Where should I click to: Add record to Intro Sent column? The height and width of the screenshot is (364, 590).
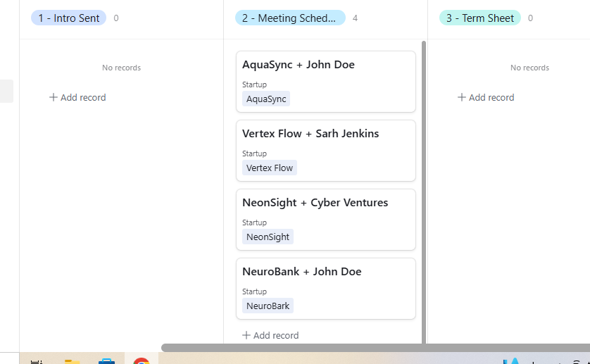(77, 97)
